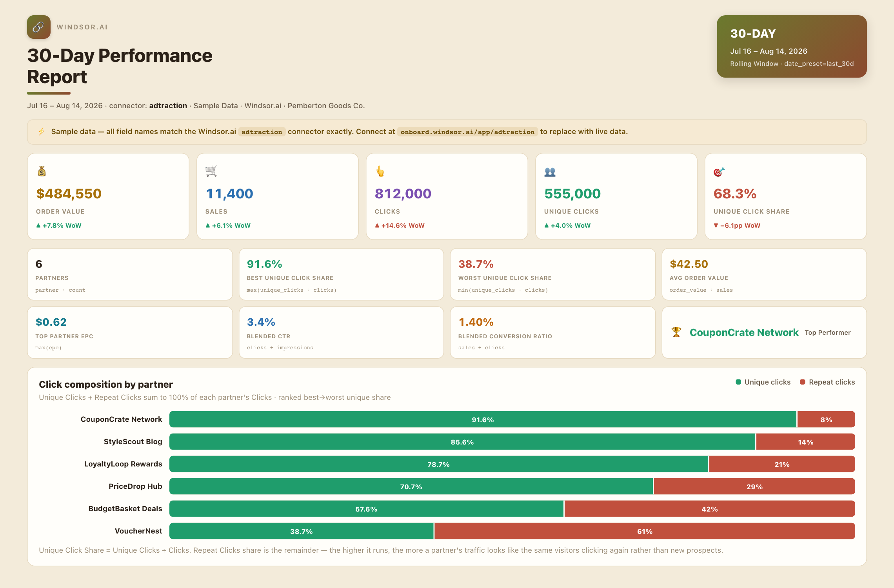Open the onboard.windsor.ai/app/adtraction link

467,132
